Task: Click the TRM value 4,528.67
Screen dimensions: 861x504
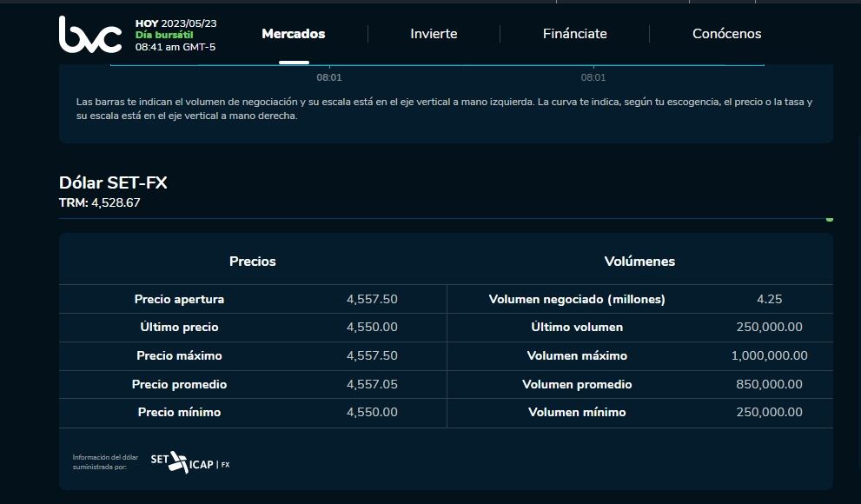Action: click(x=104, y=203)
